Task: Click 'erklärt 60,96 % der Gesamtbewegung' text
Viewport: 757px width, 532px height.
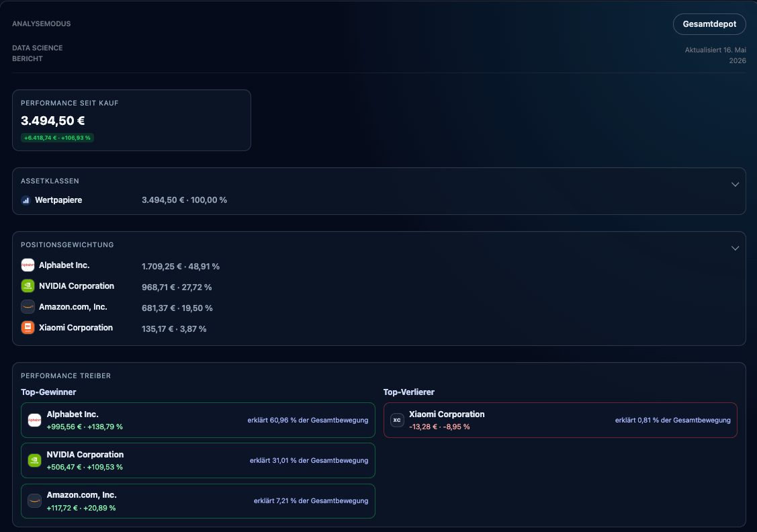Action: pos(308,420)
